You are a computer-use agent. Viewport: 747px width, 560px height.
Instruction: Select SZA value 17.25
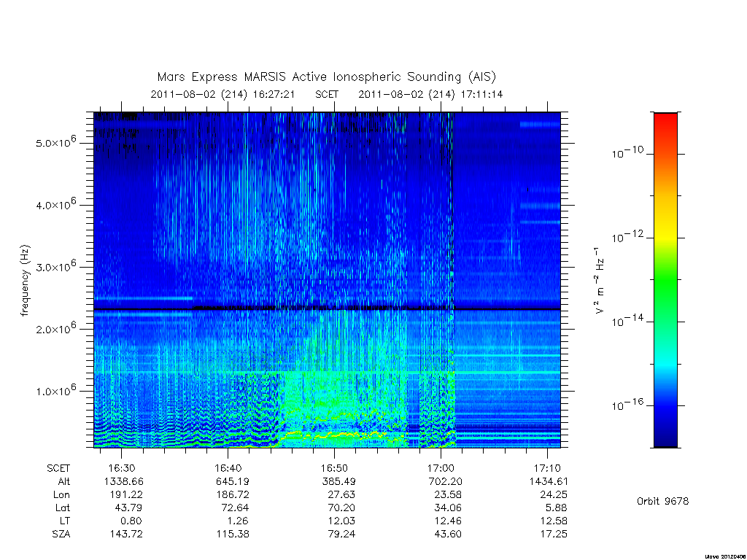[x=554, y=534]
